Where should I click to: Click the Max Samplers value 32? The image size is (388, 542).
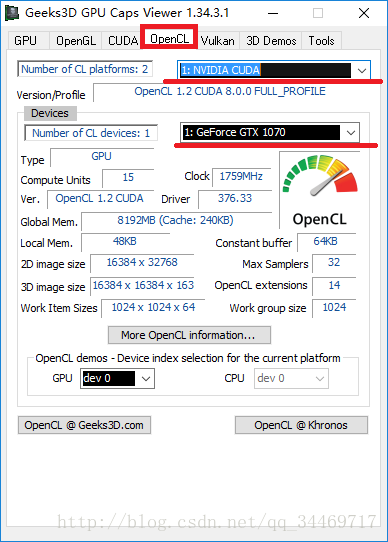334,262
